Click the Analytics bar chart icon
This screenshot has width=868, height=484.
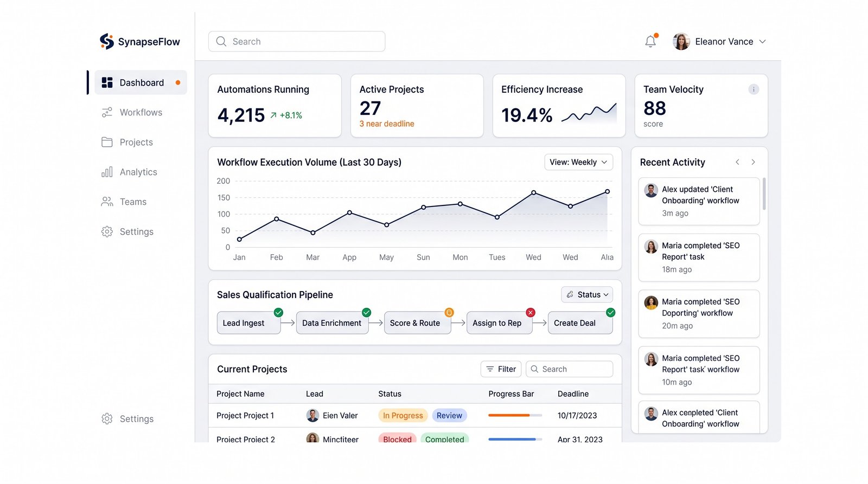(x=107, y=172)
